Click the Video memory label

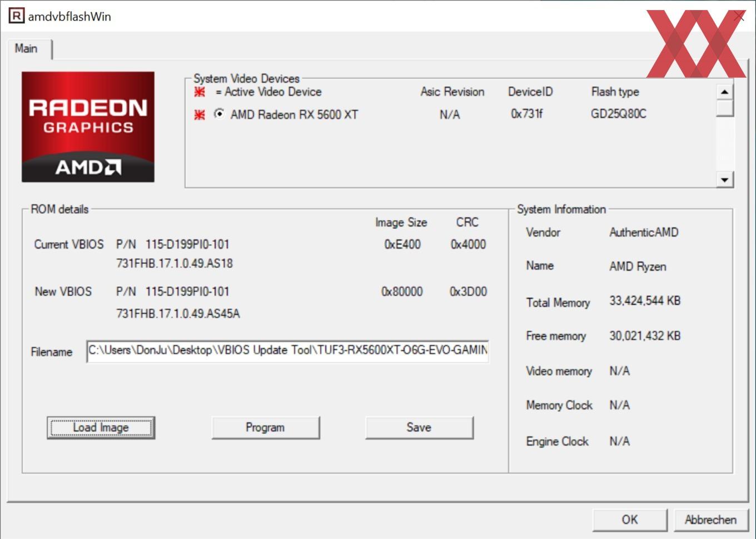point(559,371)
